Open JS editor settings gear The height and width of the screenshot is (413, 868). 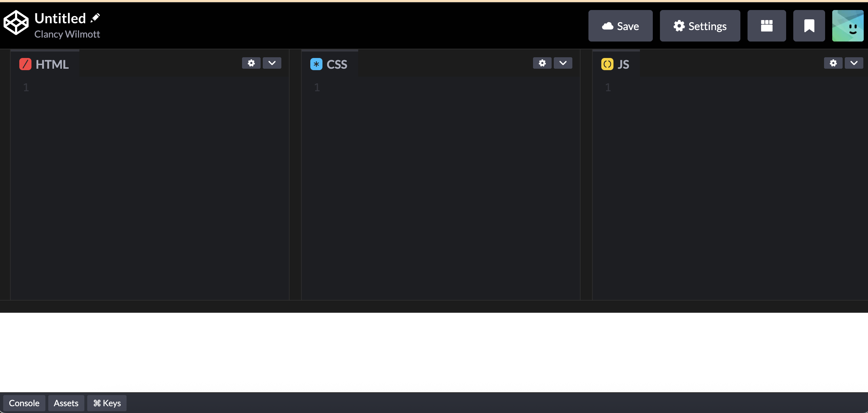(833, 63)
